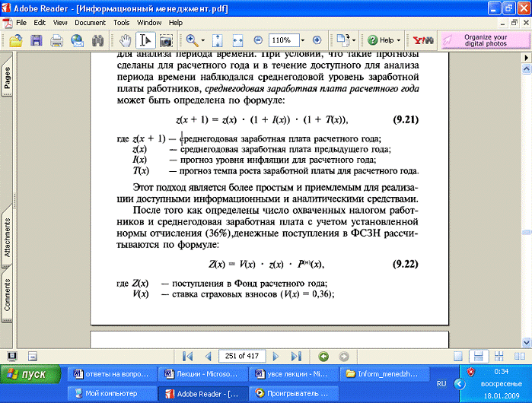Open the Help toolbar button
The width and height of the screenshot is (532, 403).
(x=381, y=40)
